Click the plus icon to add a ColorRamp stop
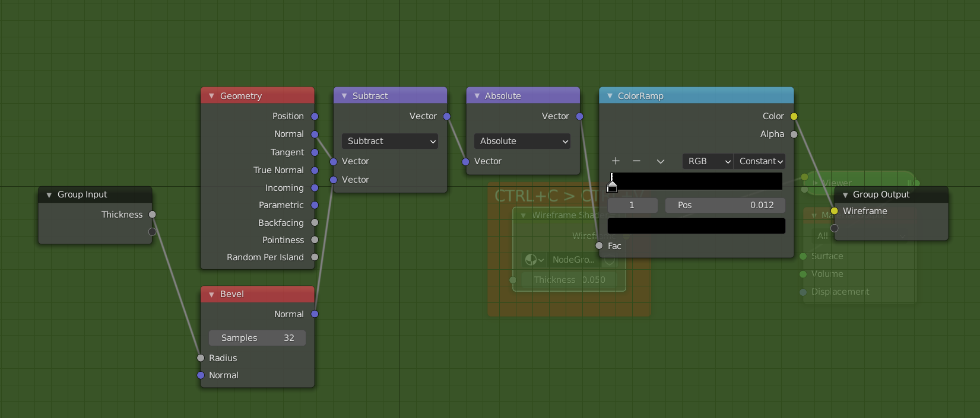Viewport: 980px width, 418px height. pos(616,161)
